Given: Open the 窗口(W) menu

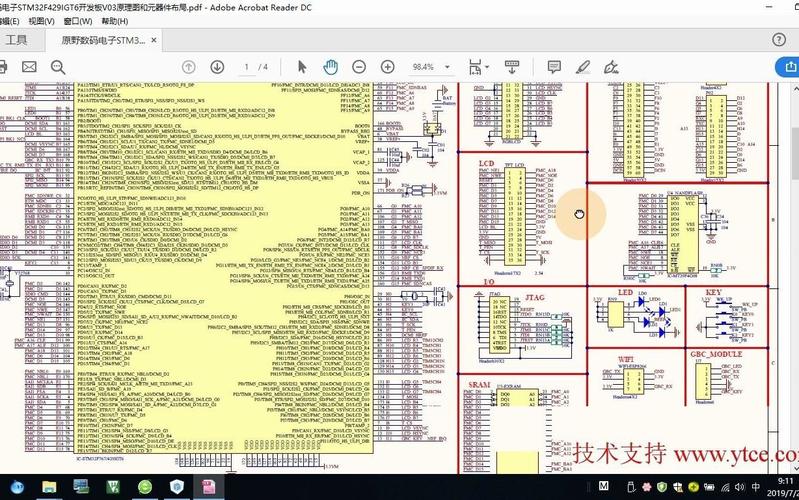Looking at the screenshot, I should coord(78,21).
